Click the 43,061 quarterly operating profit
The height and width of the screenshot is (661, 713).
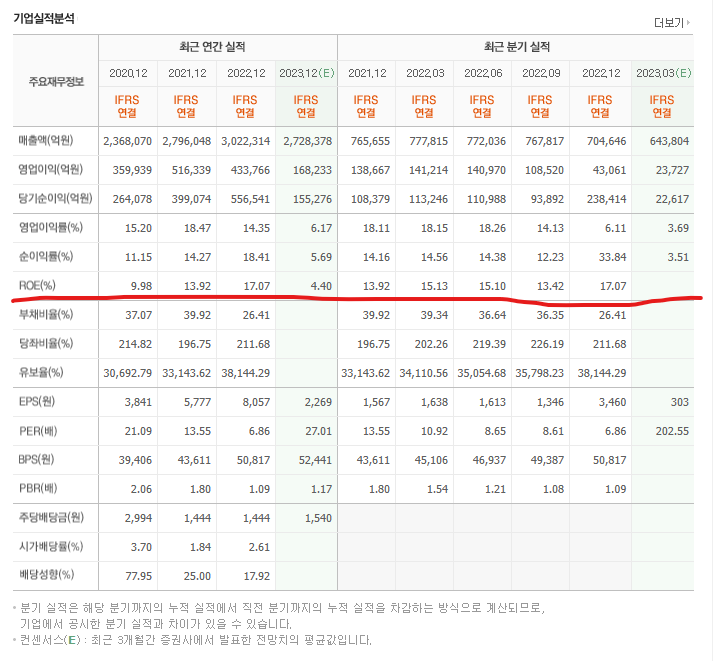[x=609, y=170]
